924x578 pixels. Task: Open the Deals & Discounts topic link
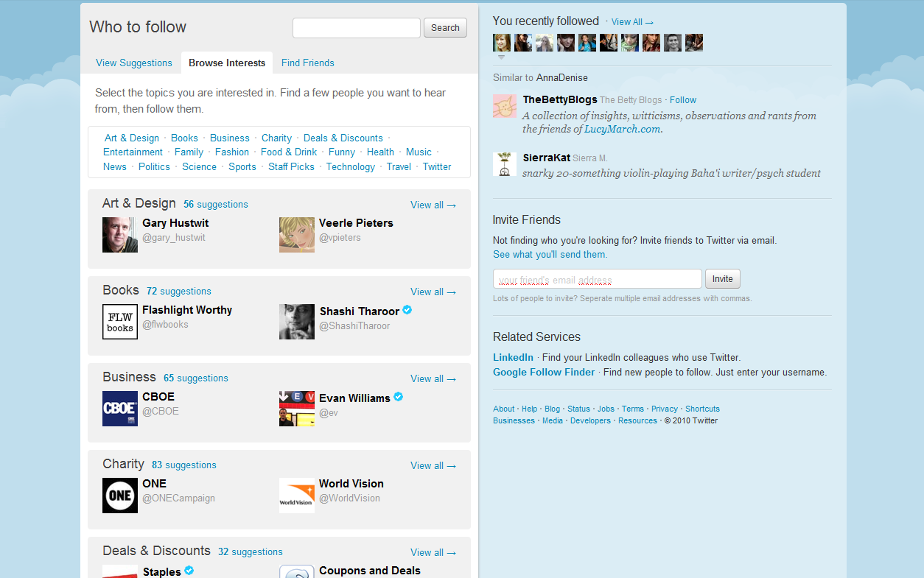click(343, 138)
